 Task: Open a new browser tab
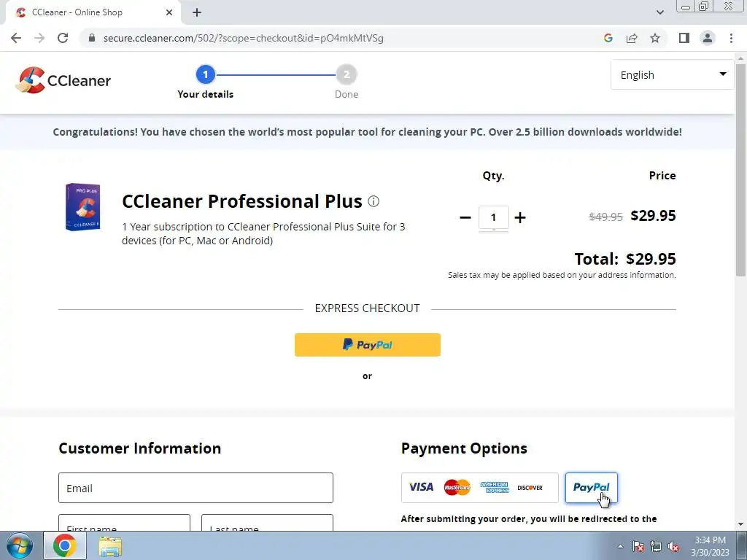tap(197, 12)
